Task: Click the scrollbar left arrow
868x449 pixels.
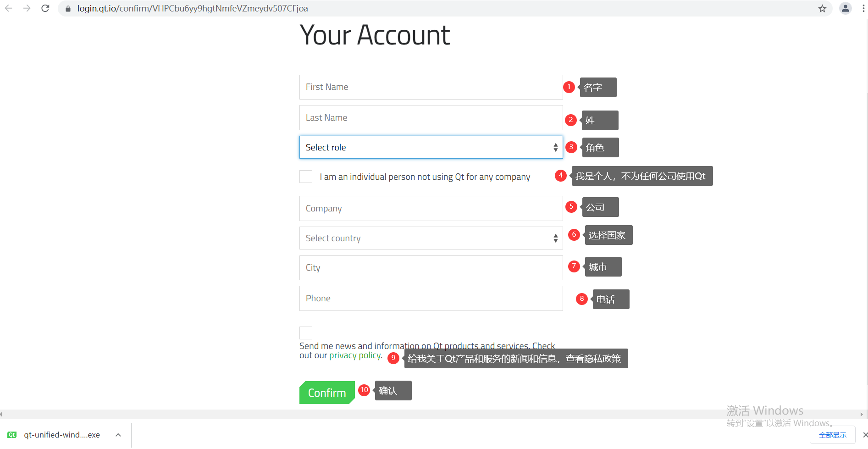Action: [2, 414]
